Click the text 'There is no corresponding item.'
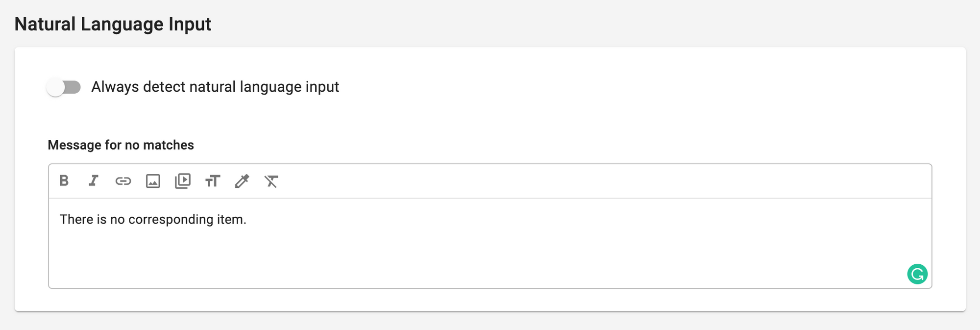Screen dimensions: 980x330 point(153,219)
